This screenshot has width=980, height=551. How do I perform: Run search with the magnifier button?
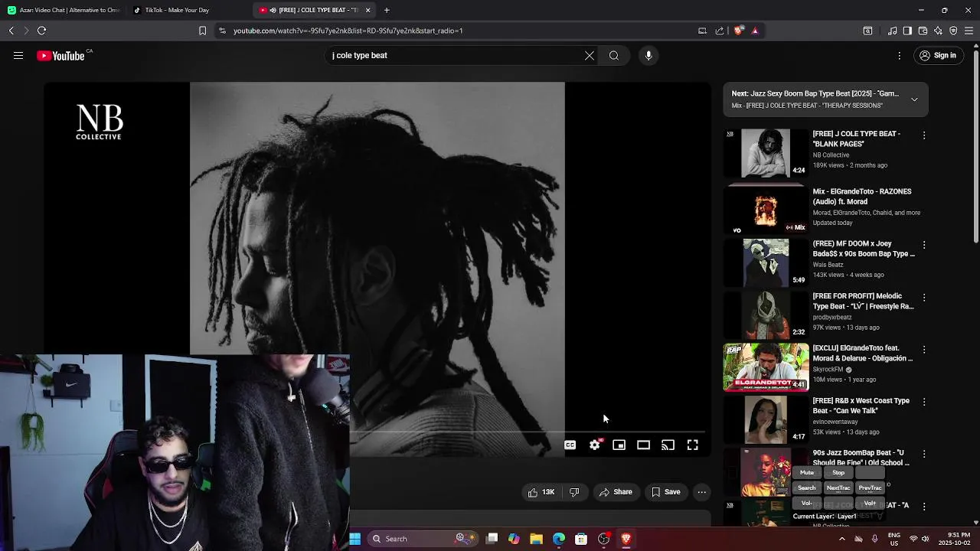point(614,55)
